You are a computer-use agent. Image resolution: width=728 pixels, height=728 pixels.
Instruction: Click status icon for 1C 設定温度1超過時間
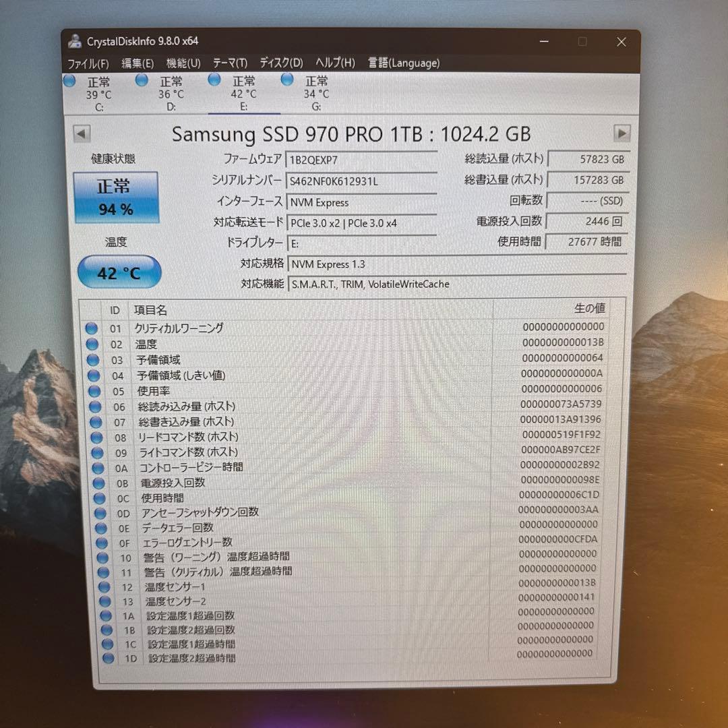108,644
